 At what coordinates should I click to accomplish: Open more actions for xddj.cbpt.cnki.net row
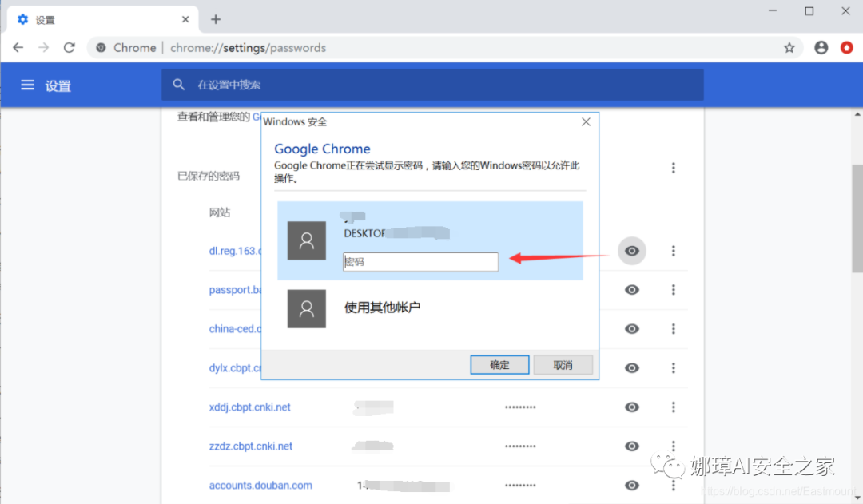[x=673, y=407]
